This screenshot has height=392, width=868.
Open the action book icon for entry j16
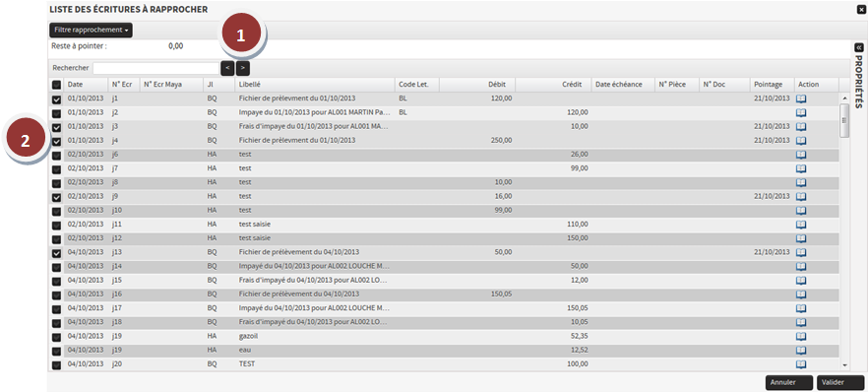pyautogui.click(x=800, y=294)
